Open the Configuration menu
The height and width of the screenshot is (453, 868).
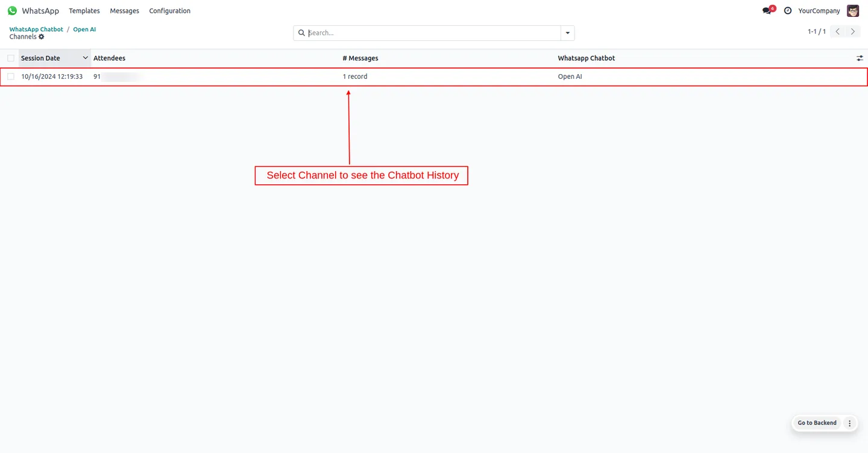click(170, 11)
